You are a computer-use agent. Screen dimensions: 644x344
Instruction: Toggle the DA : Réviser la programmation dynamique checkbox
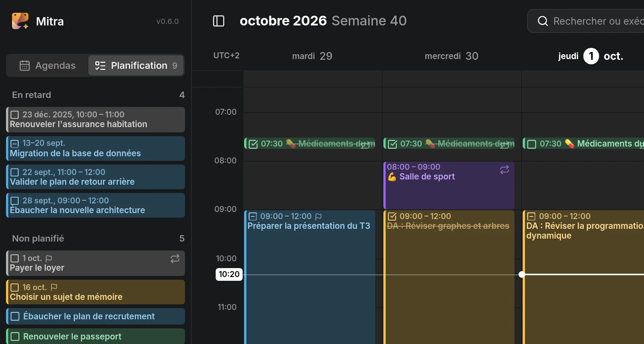click(531, 216)
